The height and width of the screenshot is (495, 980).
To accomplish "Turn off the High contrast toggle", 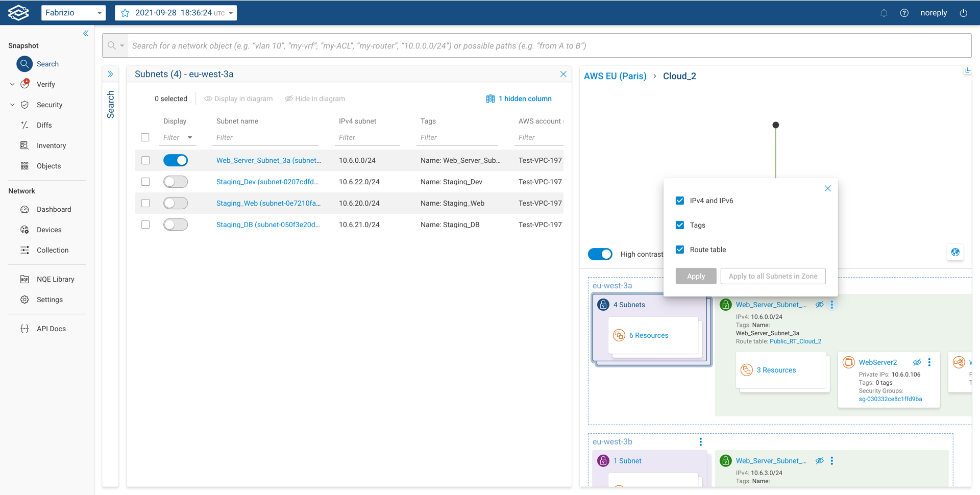I will (600, 254).
